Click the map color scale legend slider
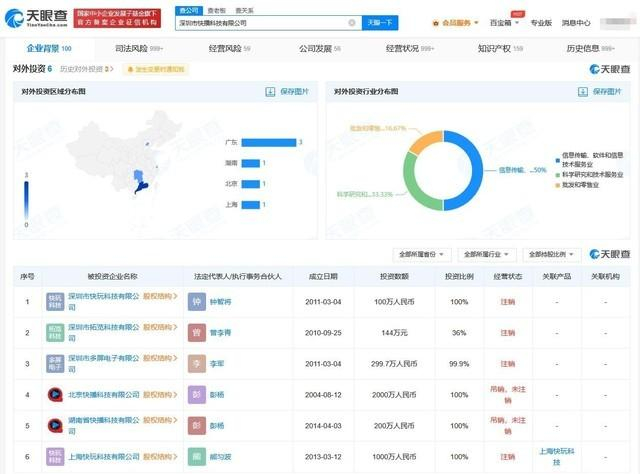The height and width of the screenshot is (474, 640). tap(27, 200)
